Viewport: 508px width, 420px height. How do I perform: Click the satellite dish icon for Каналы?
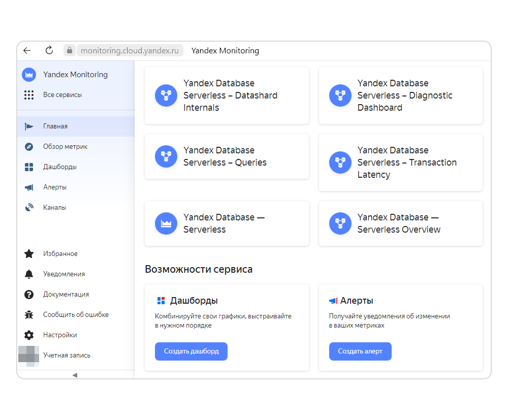point(29,208)
